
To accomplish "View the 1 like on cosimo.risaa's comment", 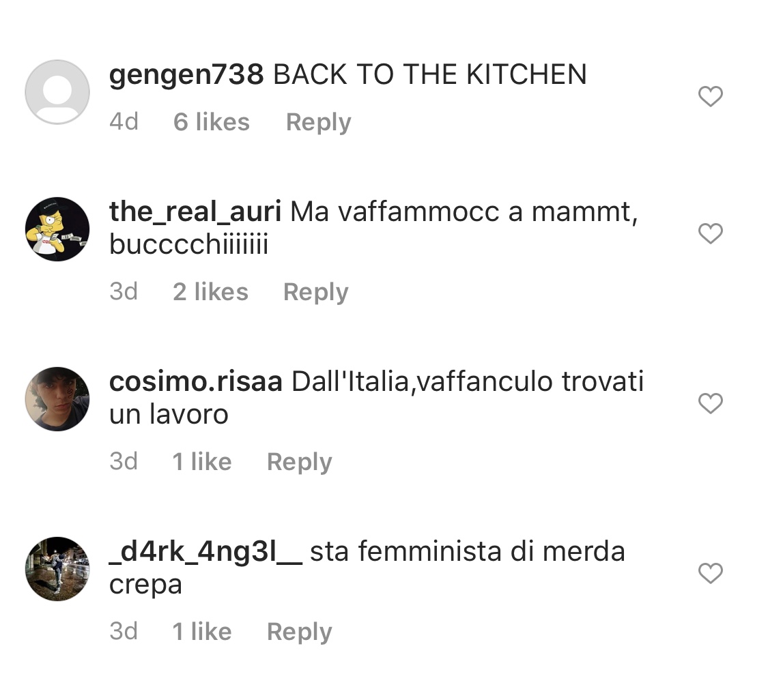I will [x=202, y=462].
